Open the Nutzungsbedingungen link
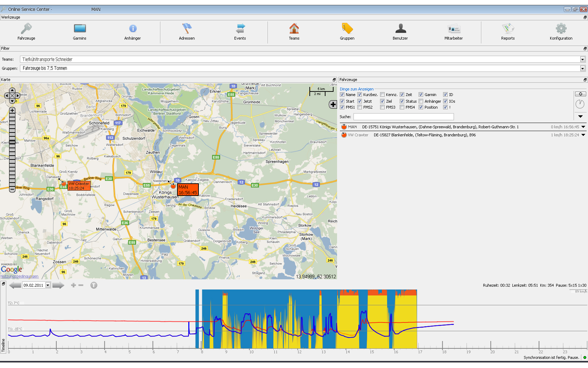The height and width of the screenshot is (368, 588). (x=20, y=276)
